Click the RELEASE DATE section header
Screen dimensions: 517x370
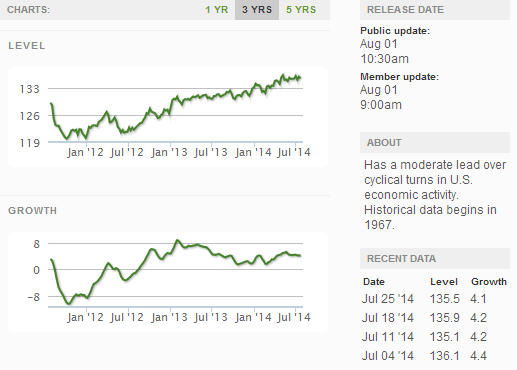pos(435,10)
